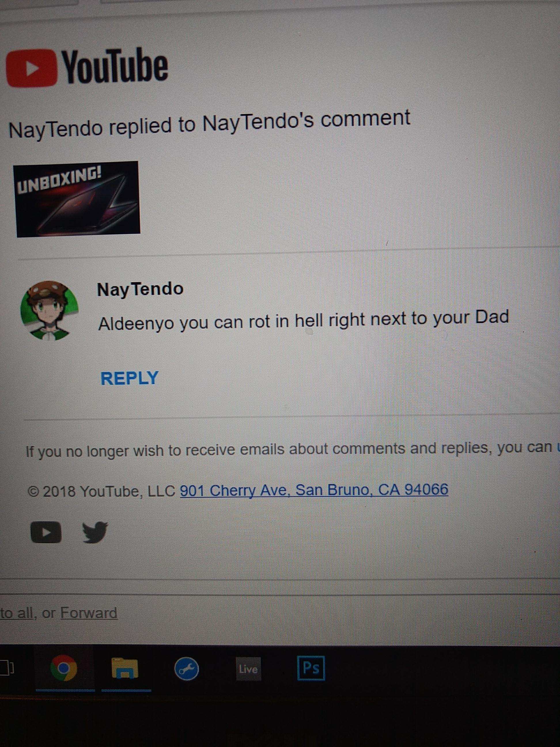Screen dimensions: 560x747
Task: Click the 'to all' reply link
Action: pos(16,613)
